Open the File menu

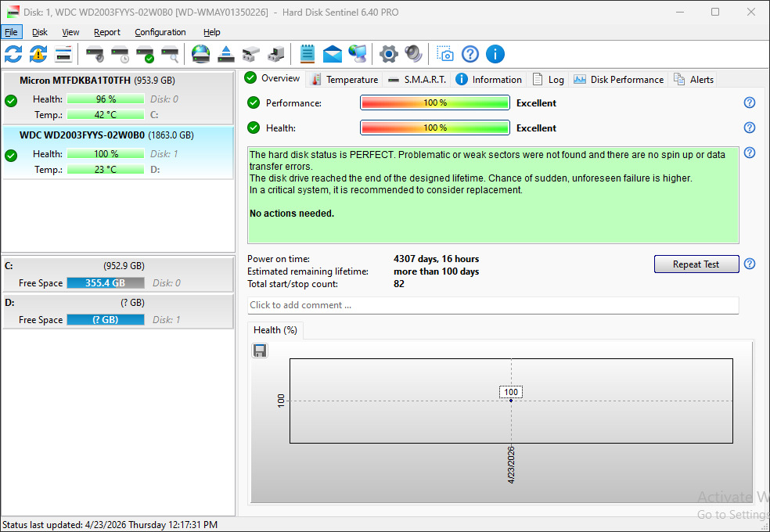(x=11, y=32)
